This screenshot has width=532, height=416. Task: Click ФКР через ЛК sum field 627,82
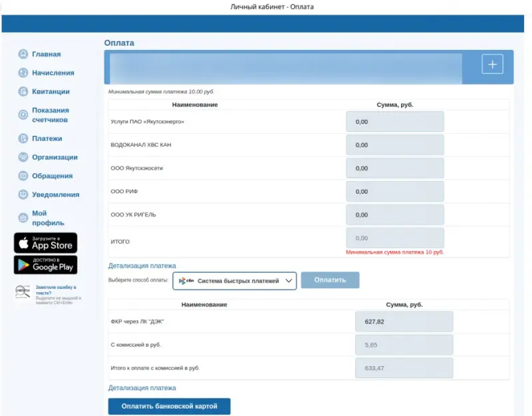pyautogui.click(x=404, y=321)
